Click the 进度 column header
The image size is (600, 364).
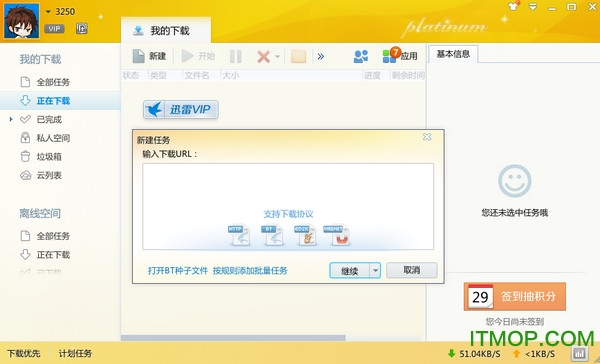point(372,75)
